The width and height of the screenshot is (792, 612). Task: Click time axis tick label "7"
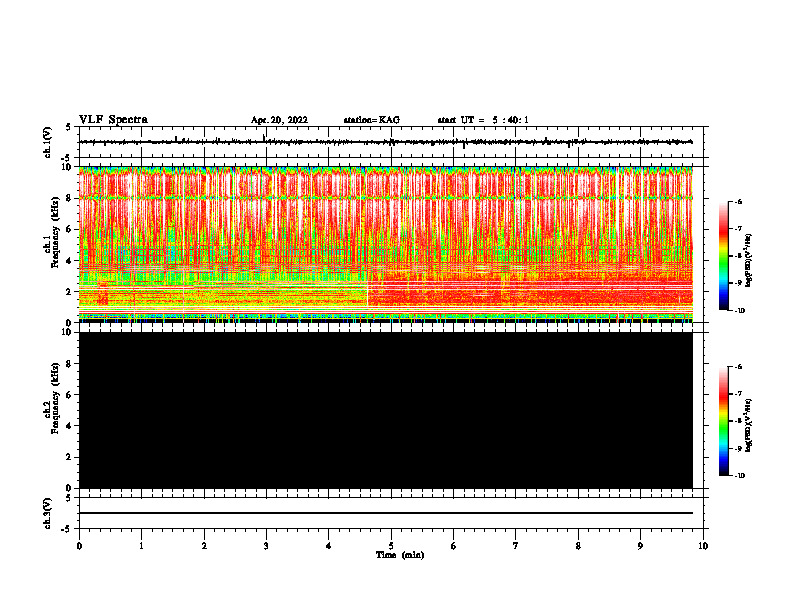pyautogui.click(x=516, y=546)
